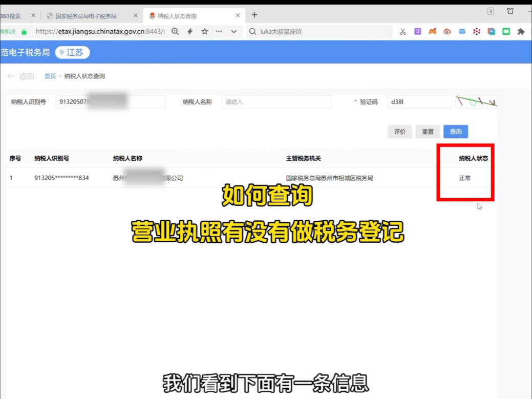Toggle the bookmark star for this page
Screen dimensions: 532x399
click(204, 31)
